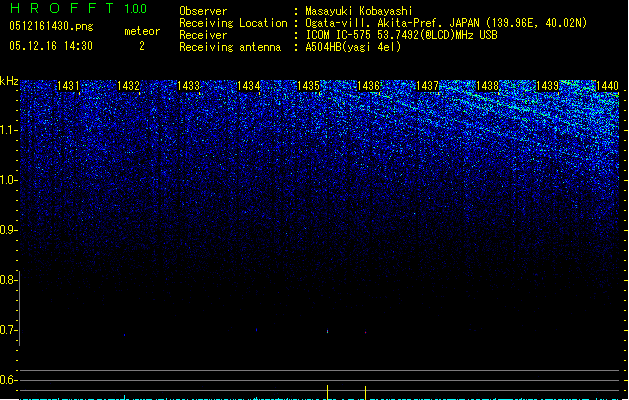629x400 pixels.
Task: Click the 0.9 kHz axis label
Action: tap(9, 230)
